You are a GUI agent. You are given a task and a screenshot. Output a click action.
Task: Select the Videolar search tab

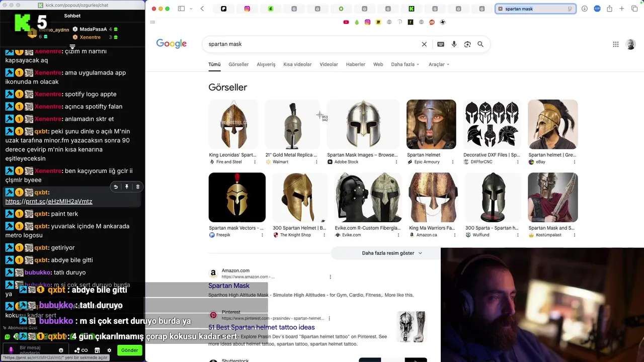click(x=329, y=64)
